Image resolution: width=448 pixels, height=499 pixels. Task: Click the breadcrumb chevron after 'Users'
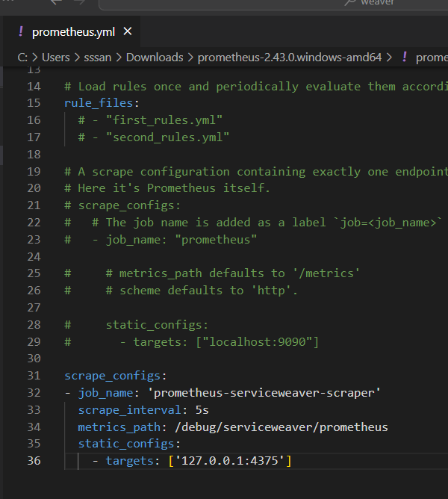(x=77, y=58)
